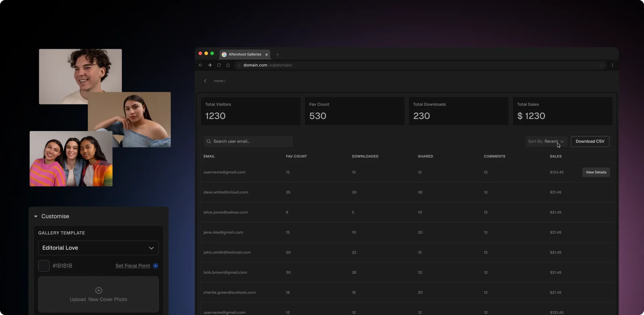Select the alice.jones@yahoo.com email
This screenshot has height=315, width=644.
pos(225,212)
